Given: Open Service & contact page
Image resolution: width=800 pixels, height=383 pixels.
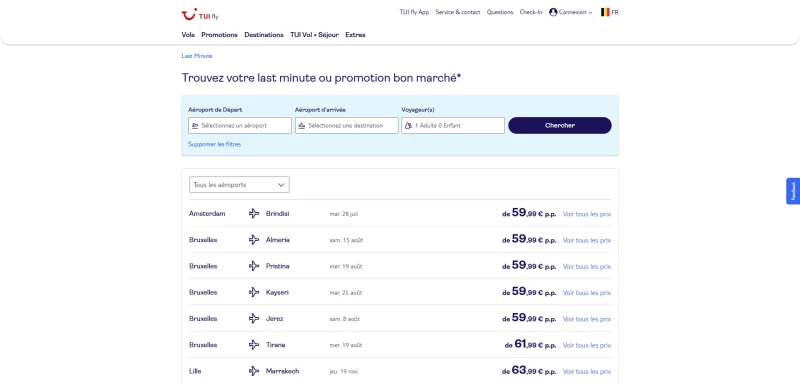Looking at the screenshot, I should coord(458,12).
